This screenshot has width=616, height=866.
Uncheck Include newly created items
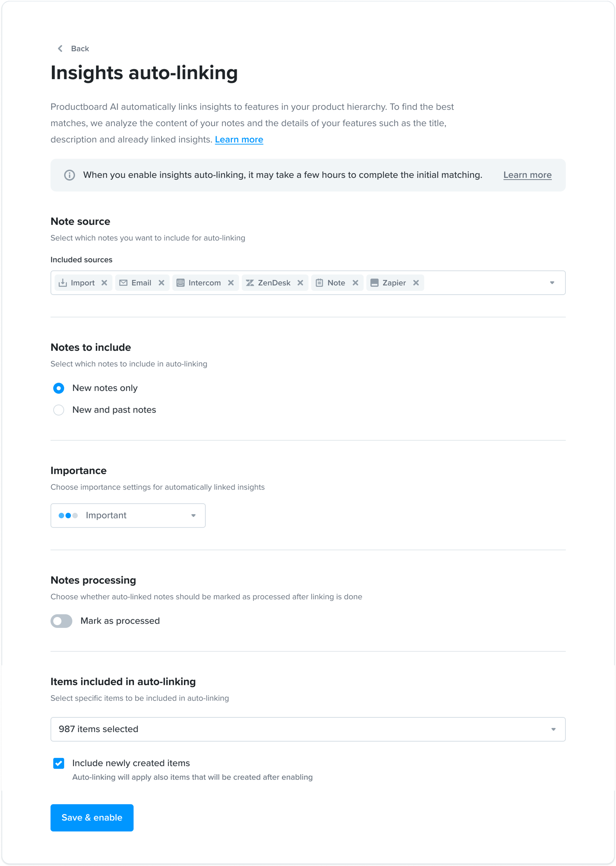click(x=59, y=763)
